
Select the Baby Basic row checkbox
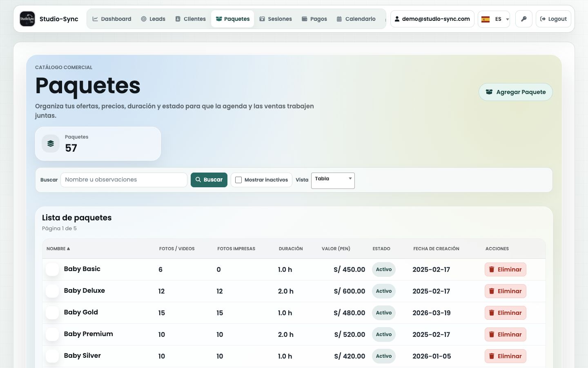pyautogui.click(x=52, y=269)
